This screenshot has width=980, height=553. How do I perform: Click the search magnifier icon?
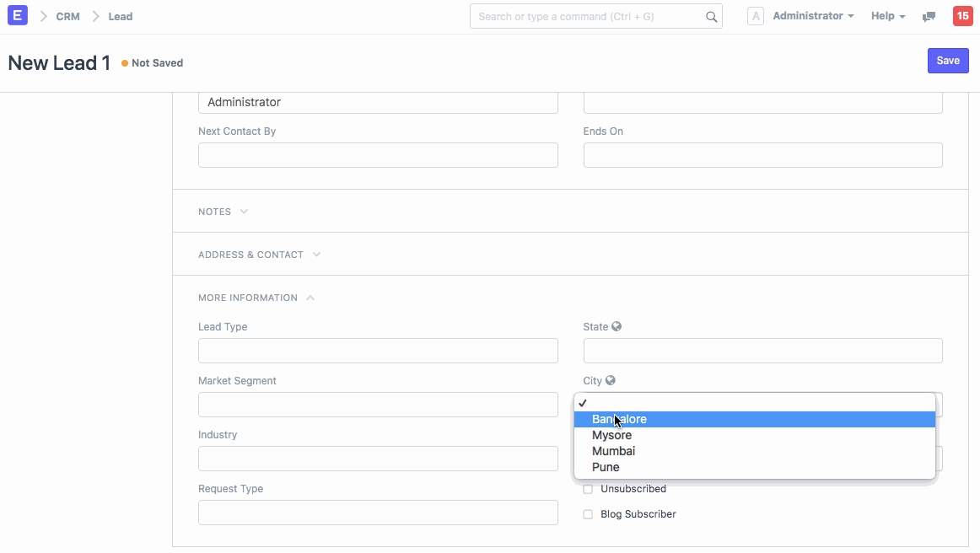click(711, 17)
